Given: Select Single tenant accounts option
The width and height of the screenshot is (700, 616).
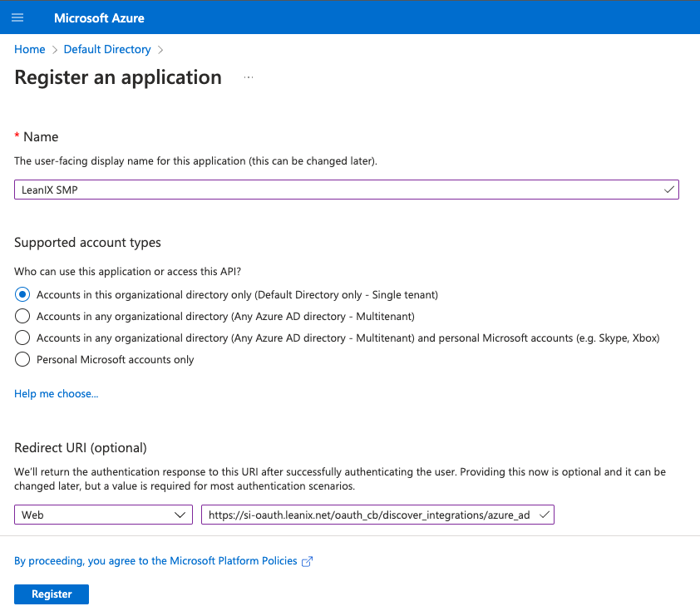Looking at the screenshot, I should (x=22, y=294).
